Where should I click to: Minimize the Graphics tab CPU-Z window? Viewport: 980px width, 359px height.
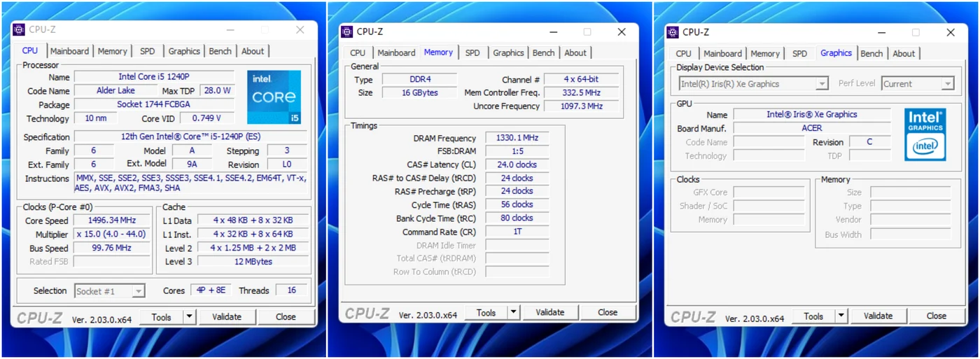(x=881, y=33)
